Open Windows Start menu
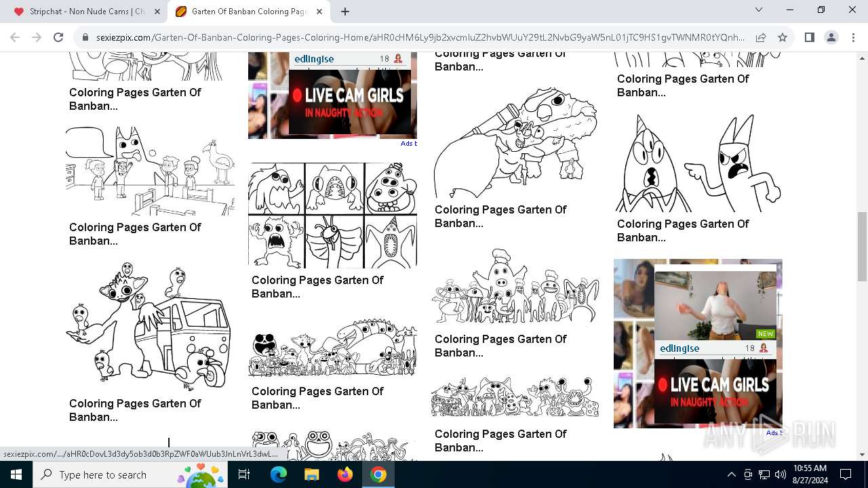This screenshot has width=868, height=488. (x=16, y=474)
